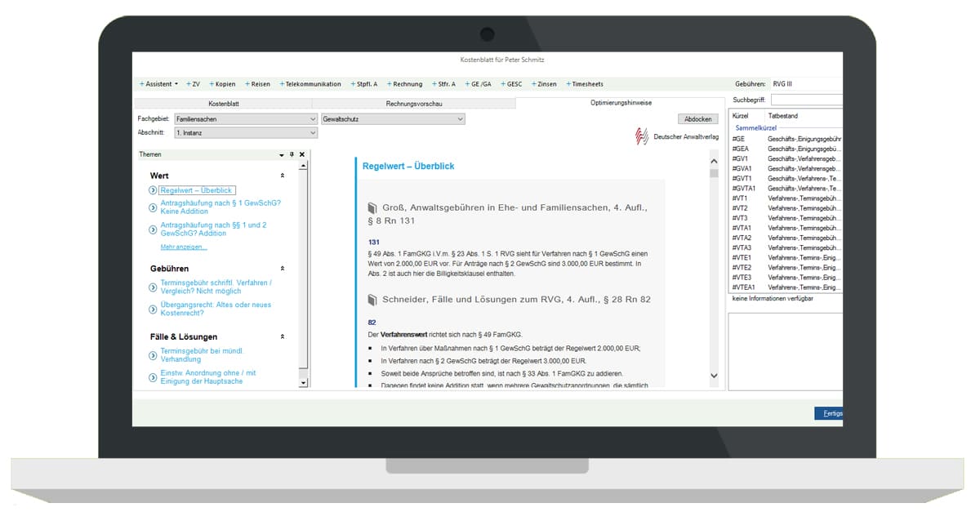The image size is (980, 521).
Task: Switch to the Rechnungsvorschau tab
Action: pos(413,104)
